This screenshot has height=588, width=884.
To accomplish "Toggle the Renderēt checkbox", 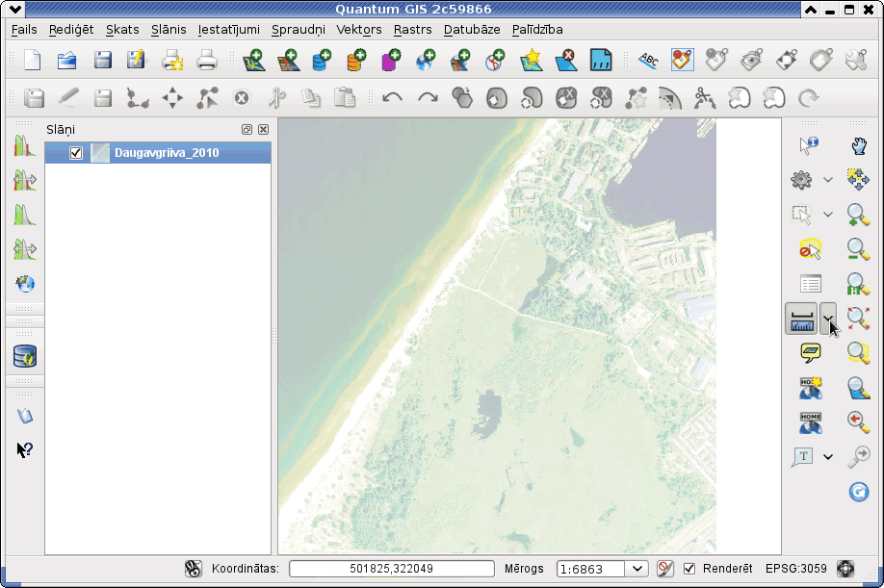I will (x=689, y=569).
